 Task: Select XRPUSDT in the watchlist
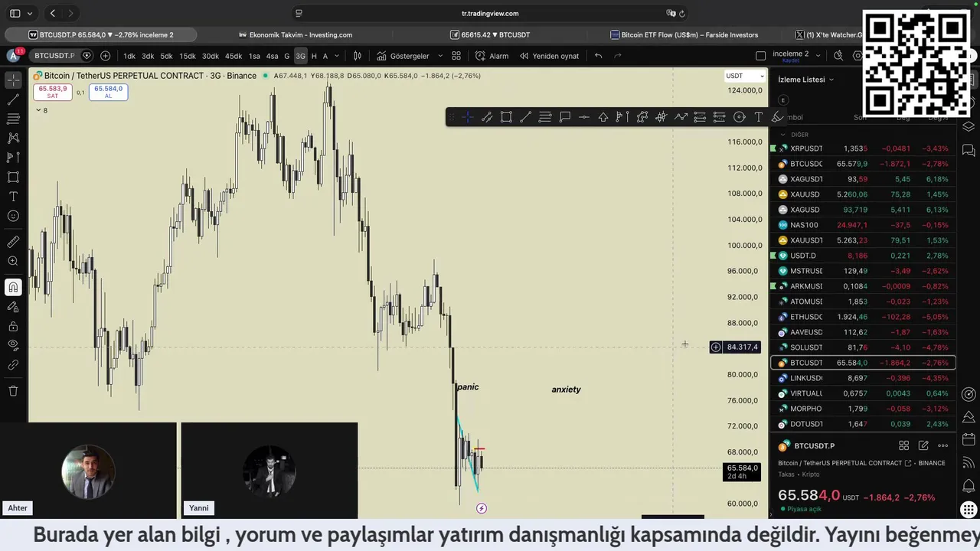tap(863, 148)
